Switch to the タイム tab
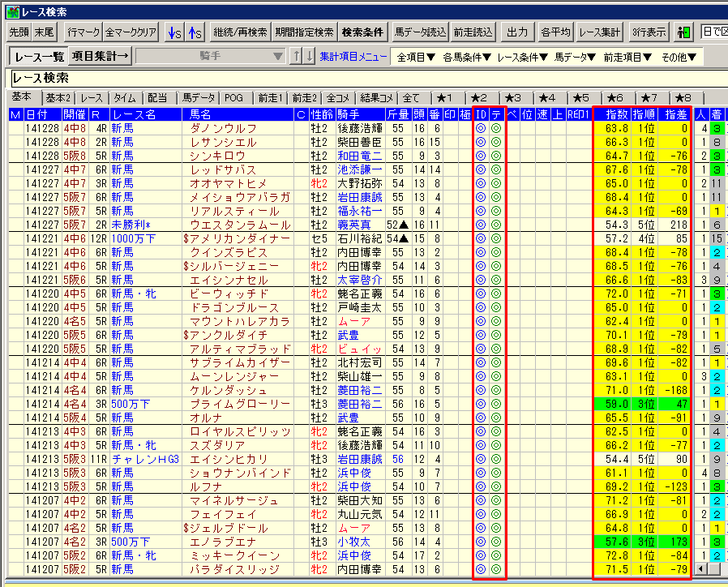Viewport: 728px width, 587px height. pyautogui.click(x=125, y=98)
